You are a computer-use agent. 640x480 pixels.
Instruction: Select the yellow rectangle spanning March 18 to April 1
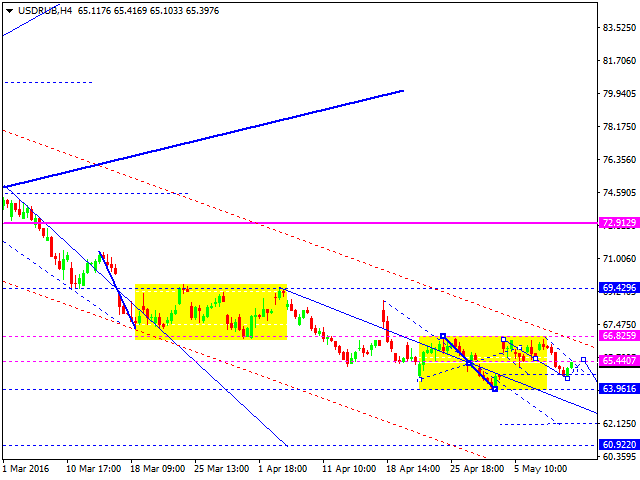tap(211, 312)
